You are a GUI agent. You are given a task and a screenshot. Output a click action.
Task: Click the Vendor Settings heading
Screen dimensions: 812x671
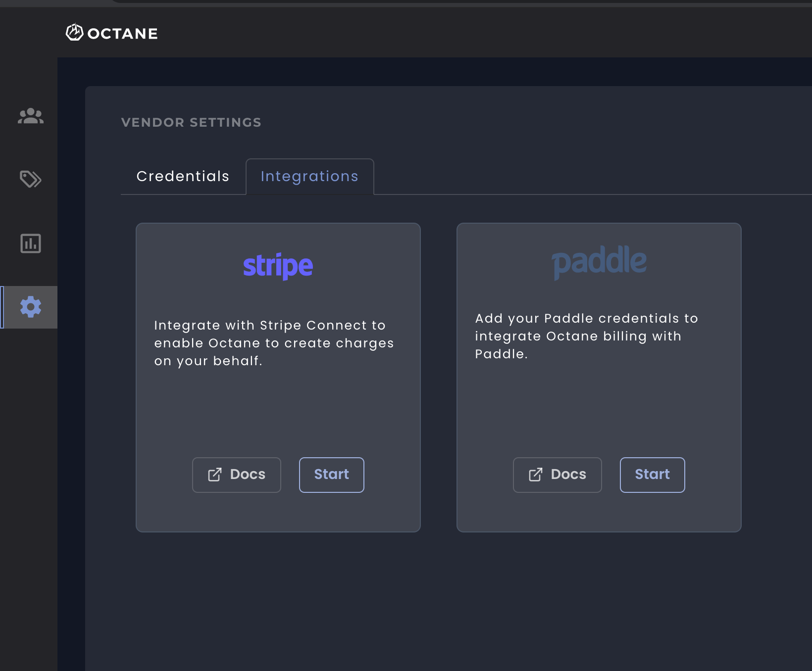191,123
